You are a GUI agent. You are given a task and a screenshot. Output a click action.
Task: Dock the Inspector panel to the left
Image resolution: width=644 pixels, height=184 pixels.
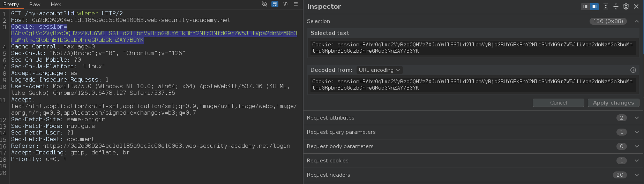click(x=585, y=7)
